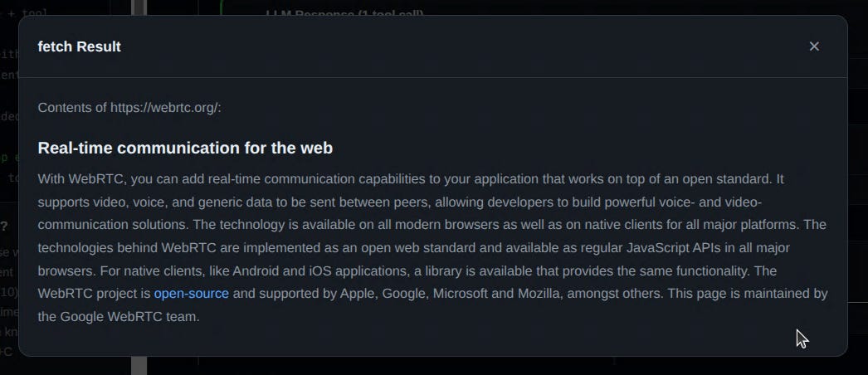Click the dimmed question mark at the left edge
The image size is (868, 375).
pyautogui.click(x=4, y=226)
